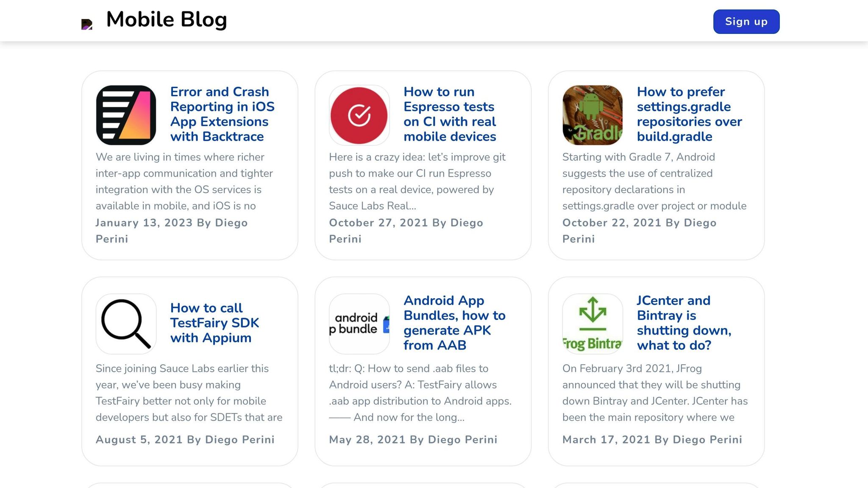868x488 pixels.
Task: Open settings.gradle repositories article title
Action: point(689,114)
